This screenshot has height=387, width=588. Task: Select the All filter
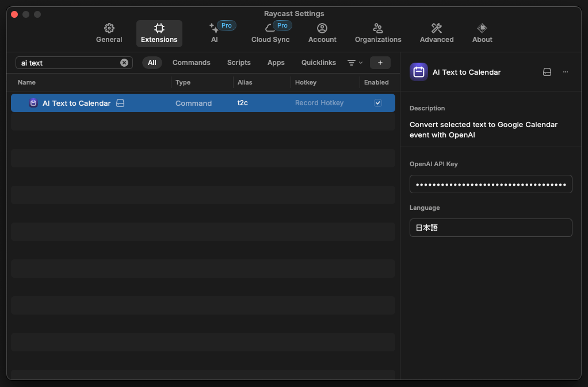(x=152, y=63)
